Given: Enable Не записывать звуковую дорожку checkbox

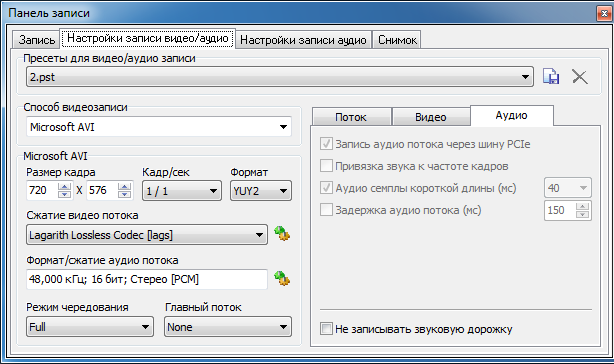Looking at the screenshot, I should pyautogui.click(x=326, y=328).
